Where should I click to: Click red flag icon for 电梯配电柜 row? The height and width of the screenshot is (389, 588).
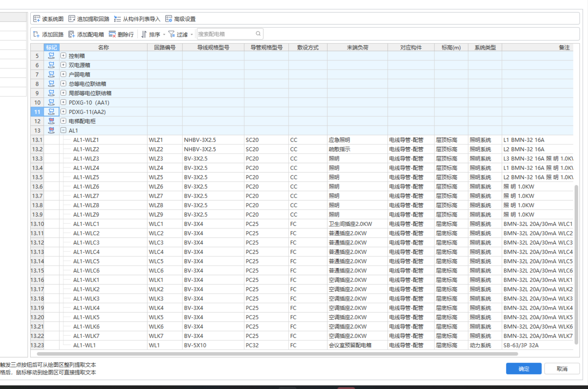(52, 121)
